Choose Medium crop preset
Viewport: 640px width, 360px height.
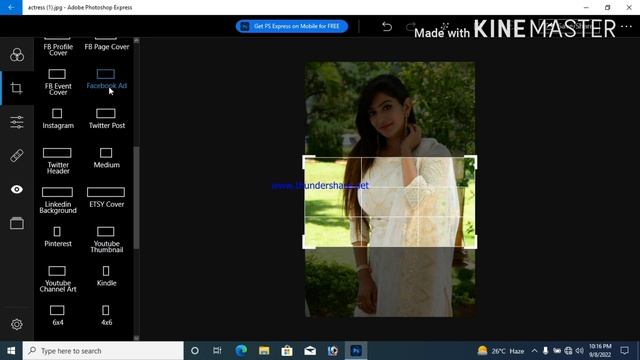click(x=107, y=158)
